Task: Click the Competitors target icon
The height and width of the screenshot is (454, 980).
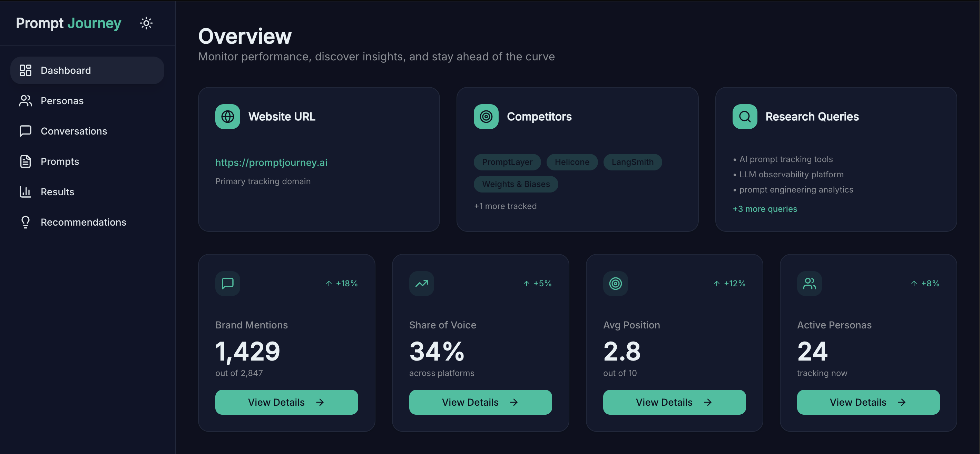Action: [486, 117]
